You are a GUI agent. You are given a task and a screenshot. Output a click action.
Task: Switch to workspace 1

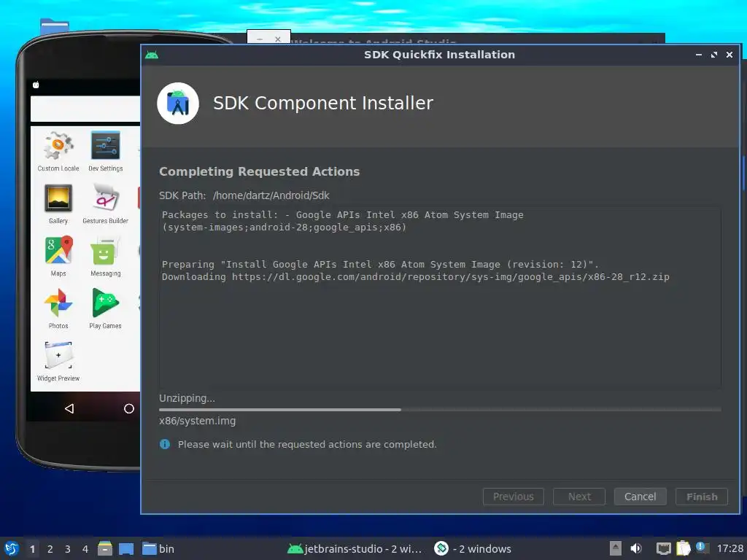click(32, 549)
